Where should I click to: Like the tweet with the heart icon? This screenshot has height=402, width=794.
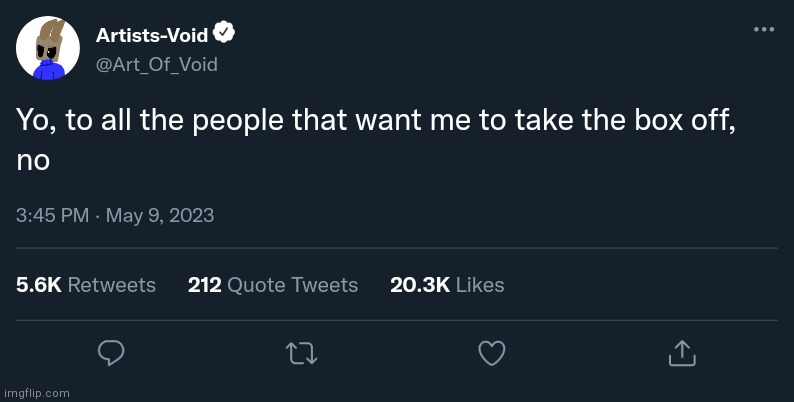tap(492, 353)
